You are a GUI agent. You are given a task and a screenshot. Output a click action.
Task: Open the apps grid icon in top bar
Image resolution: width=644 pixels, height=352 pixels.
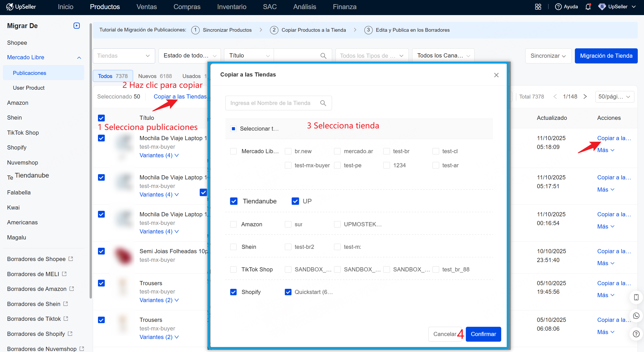(538, 7)
